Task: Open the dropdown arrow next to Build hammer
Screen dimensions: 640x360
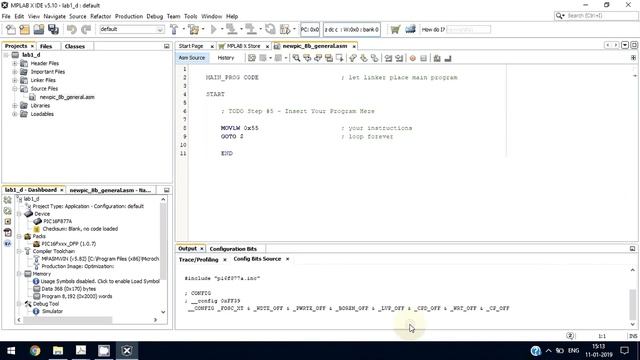Action: coord(183,29)
